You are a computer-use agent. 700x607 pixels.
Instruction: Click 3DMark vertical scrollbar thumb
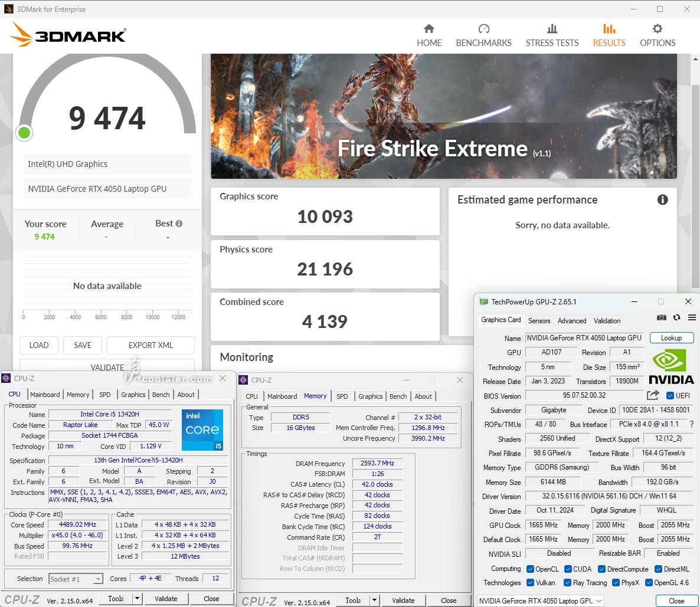[x=695, y=185]
